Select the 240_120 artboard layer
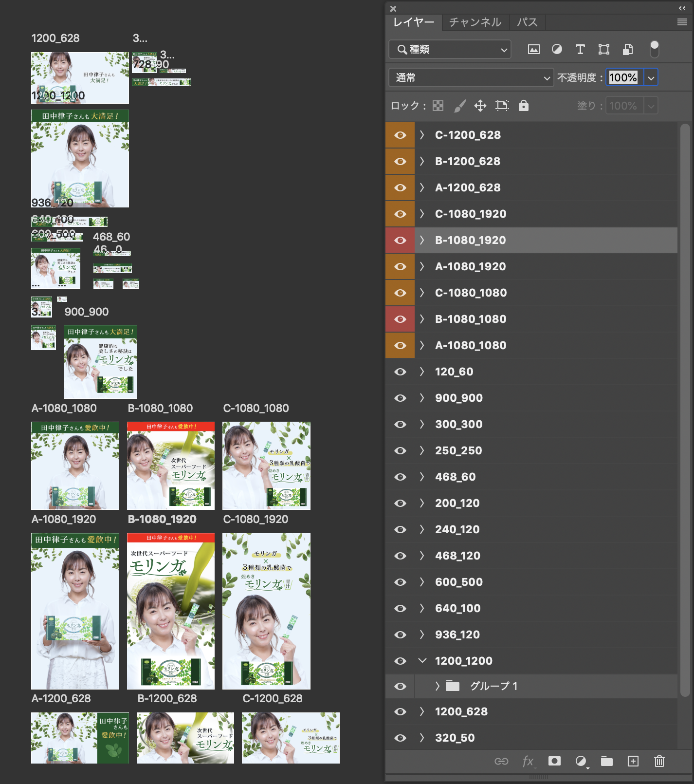Image resolution: width=694 pixels, height=784 pixels. (x=531, y=529)
